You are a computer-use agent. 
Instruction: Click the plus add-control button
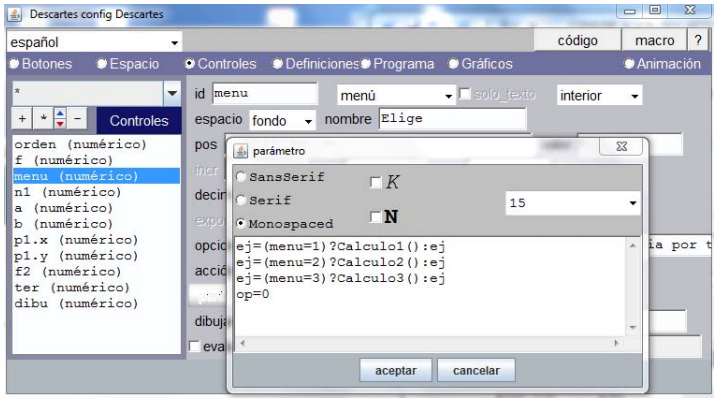(x=22, y=119)
